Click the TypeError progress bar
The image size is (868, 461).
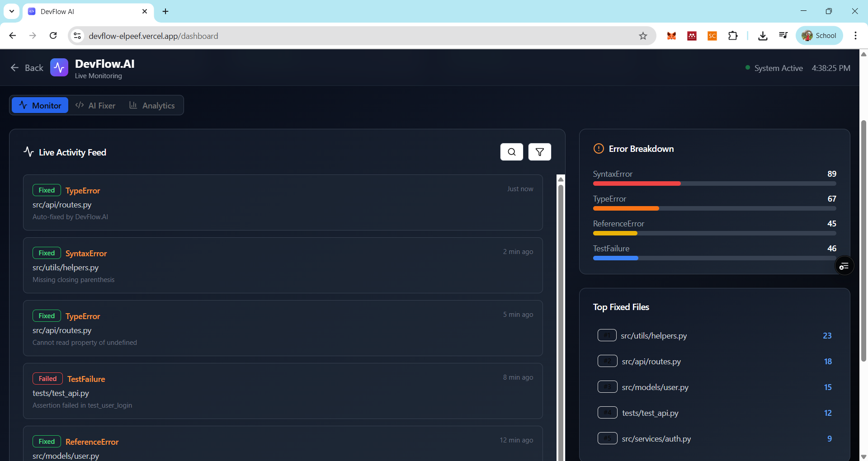[714, 209]
